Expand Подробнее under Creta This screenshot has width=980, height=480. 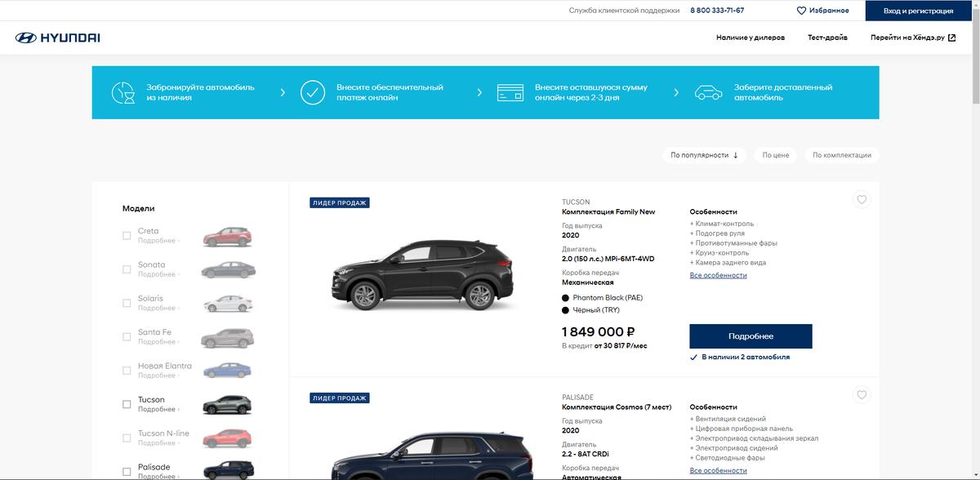pyautogui.click(x=158, y=241)
